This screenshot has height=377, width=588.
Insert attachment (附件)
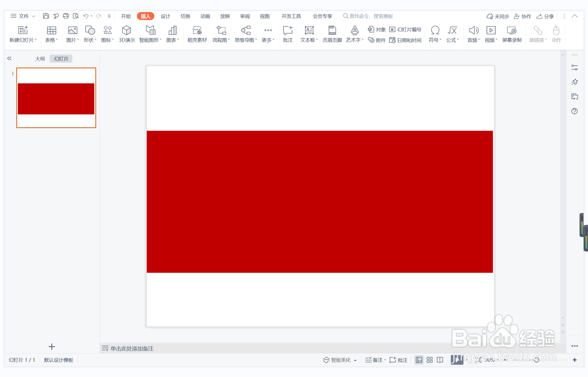point(376,40)
